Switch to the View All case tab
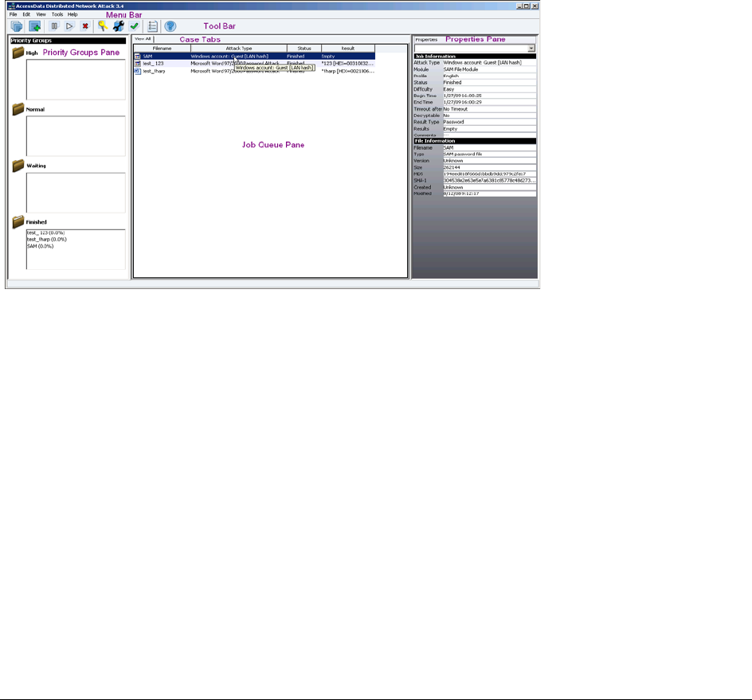The height and width of the screenshot is (700, 752). pyautogui.click(x=143, y=39)
